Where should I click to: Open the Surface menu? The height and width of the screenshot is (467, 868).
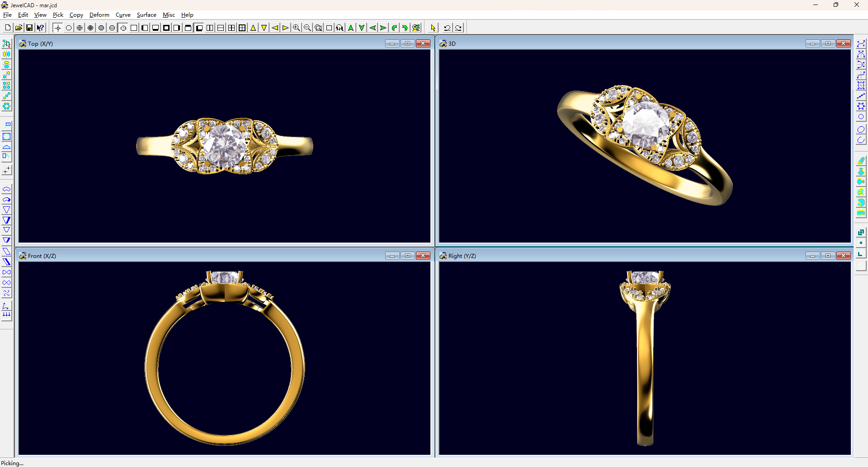pyautogui.click(x=146, y=15)
